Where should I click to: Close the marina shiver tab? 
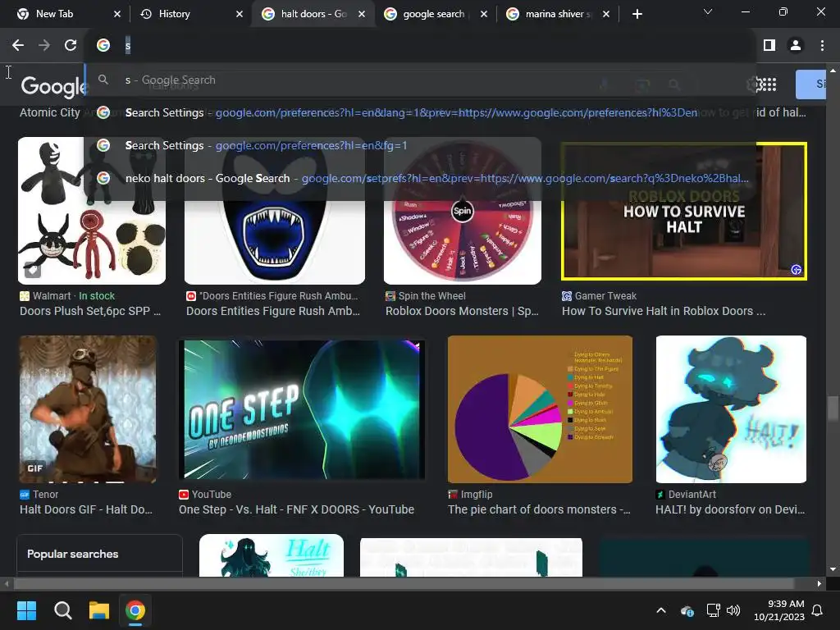click(x=606, y=14)
